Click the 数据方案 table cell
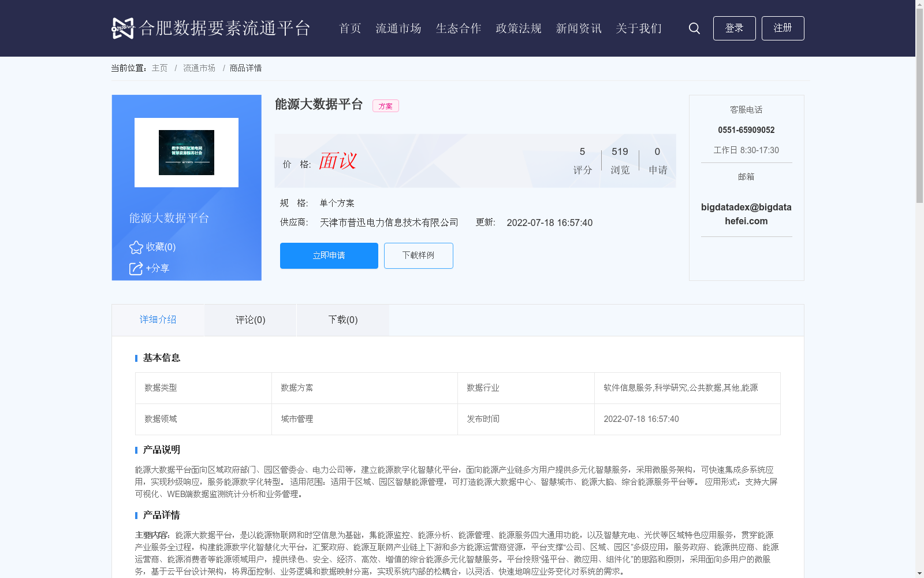 (x=364, y=388)
